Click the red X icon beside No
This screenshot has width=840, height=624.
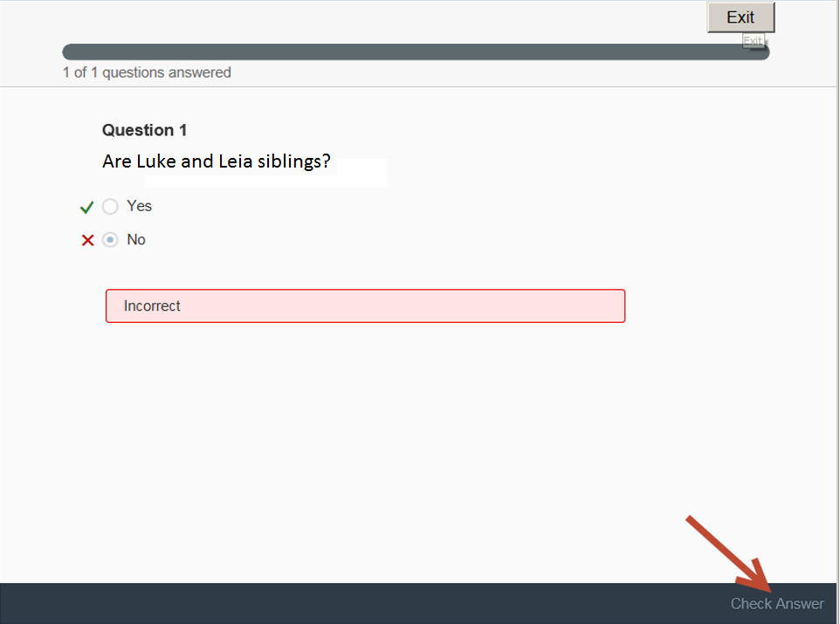pos(88,240)
